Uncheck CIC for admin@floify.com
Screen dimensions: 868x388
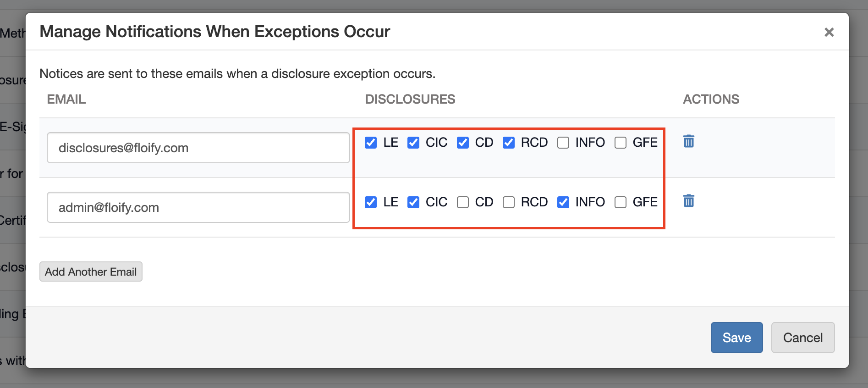(413, 202)
